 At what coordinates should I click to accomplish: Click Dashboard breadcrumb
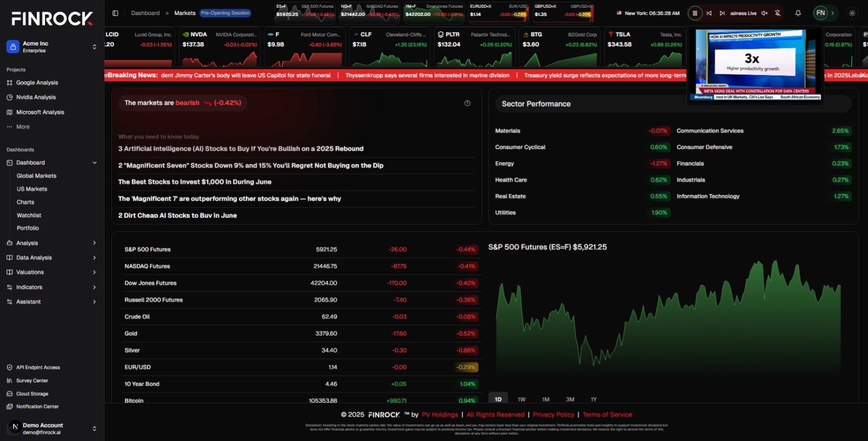(145, 13)
